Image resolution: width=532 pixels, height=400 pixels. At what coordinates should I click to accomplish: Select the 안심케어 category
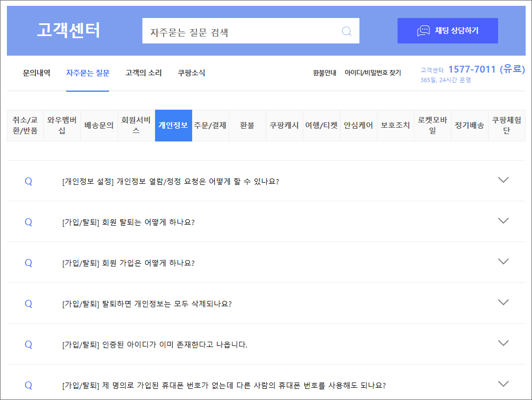click(358, 125)
